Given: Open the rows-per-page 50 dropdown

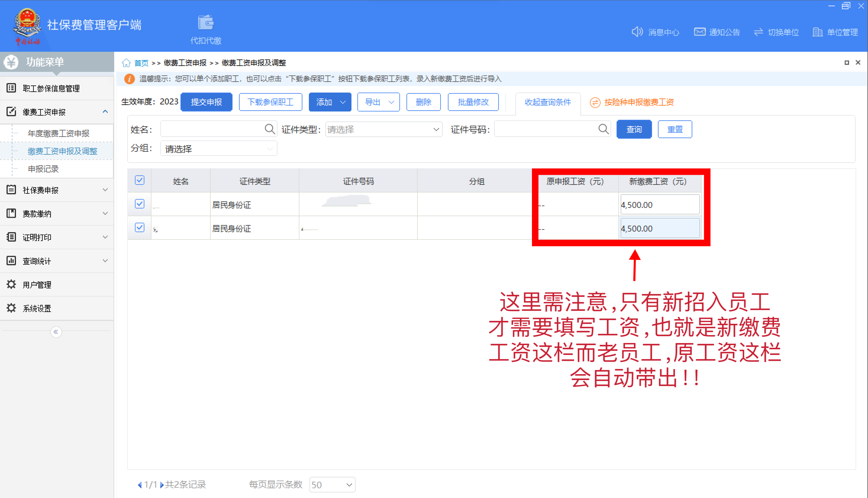Looking at the screenshot, I should coord(332,485).
